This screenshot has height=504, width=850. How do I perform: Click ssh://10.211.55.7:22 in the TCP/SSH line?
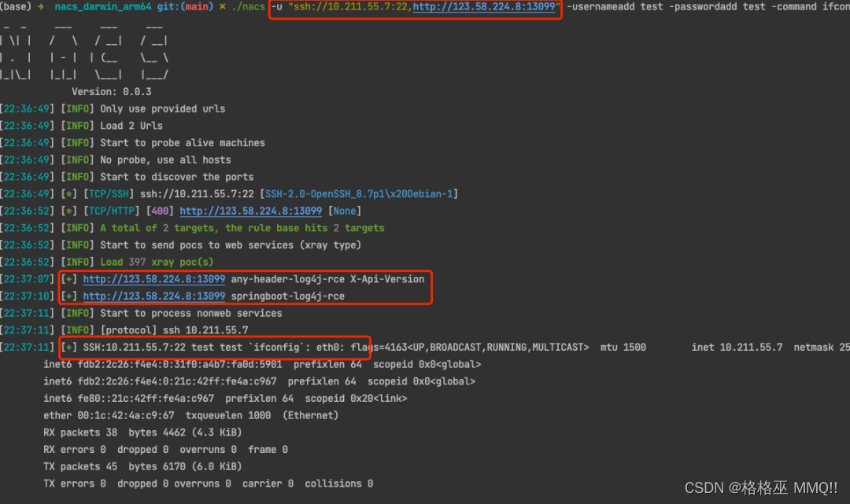(x=197, y=194)
